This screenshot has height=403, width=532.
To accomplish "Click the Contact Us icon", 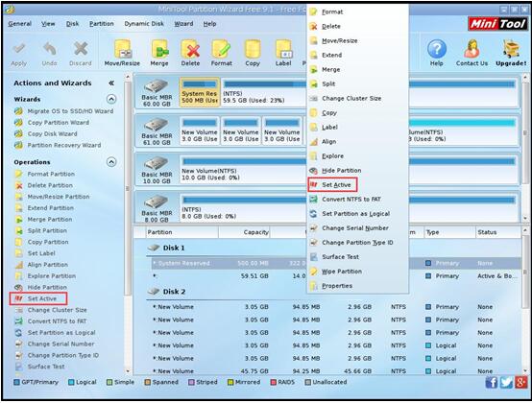I will point(472,53).
